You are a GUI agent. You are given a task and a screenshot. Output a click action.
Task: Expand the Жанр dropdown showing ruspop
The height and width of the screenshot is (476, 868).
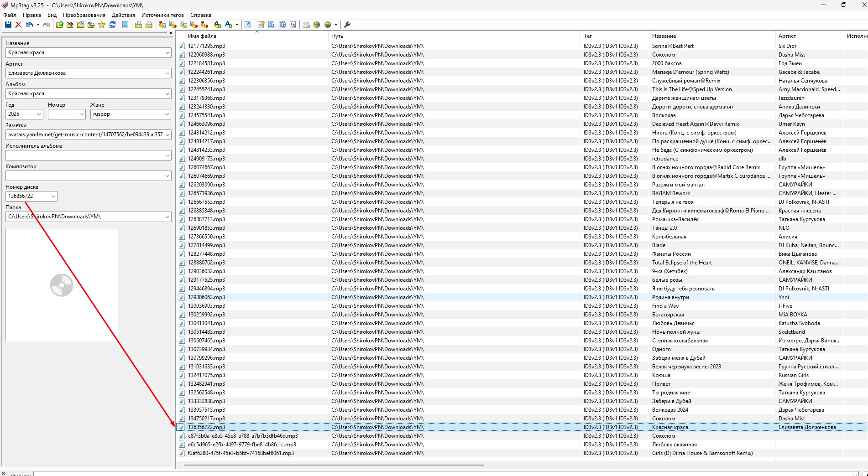pos(167,114)
